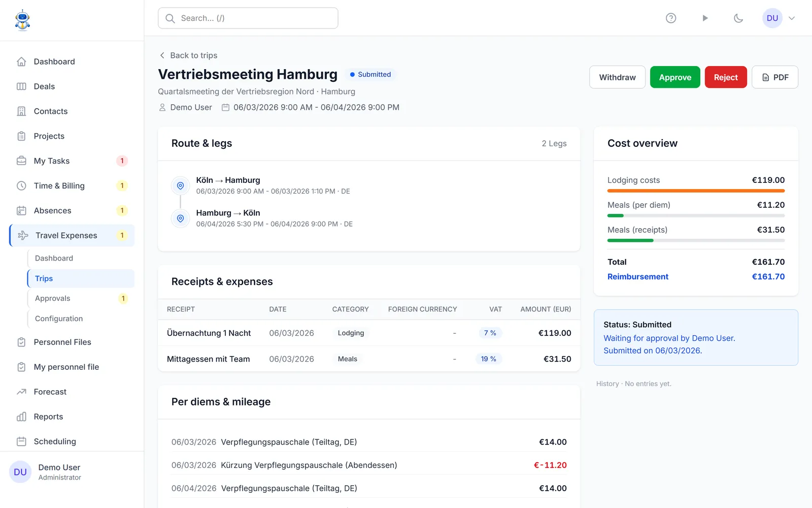Focus the Search input field
The image size is (812, 508).
coord(248,18)
